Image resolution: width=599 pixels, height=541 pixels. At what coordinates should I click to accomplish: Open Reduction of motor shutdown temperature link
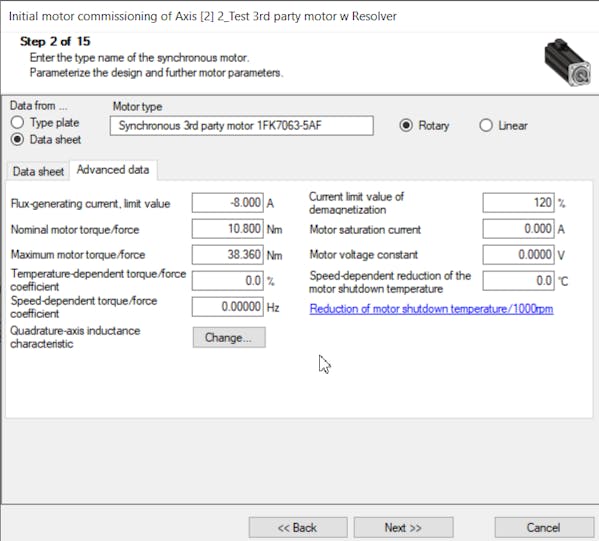(x=431, y=309)
